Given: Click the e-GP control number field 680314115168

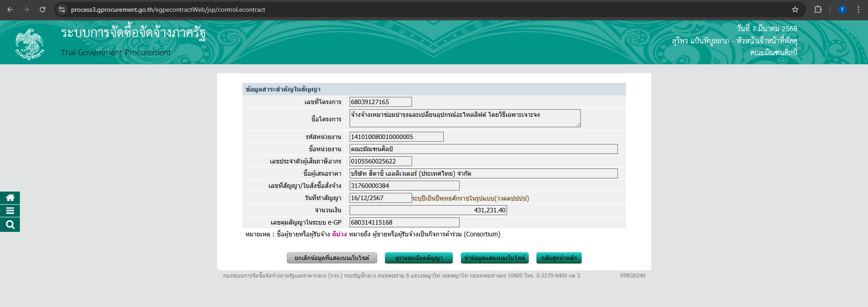Looking at the screenshot, I should 404,222.
